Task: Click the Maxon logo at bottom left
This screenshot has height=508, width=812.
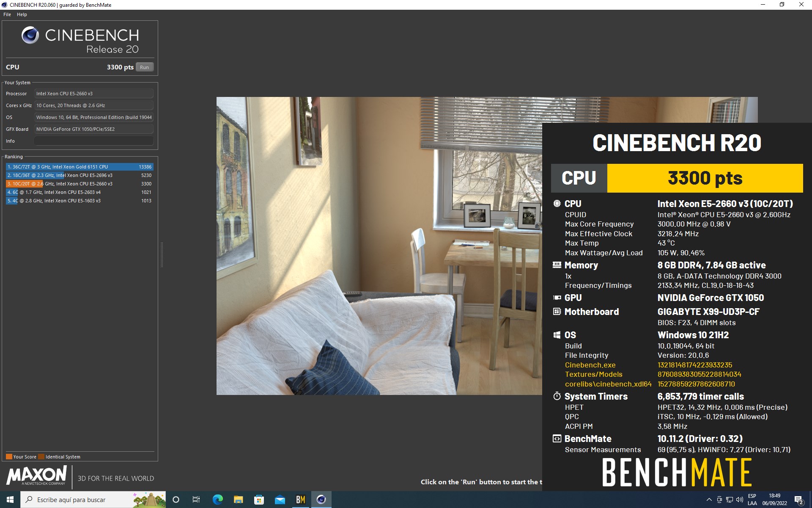Action: coord(37,475)
